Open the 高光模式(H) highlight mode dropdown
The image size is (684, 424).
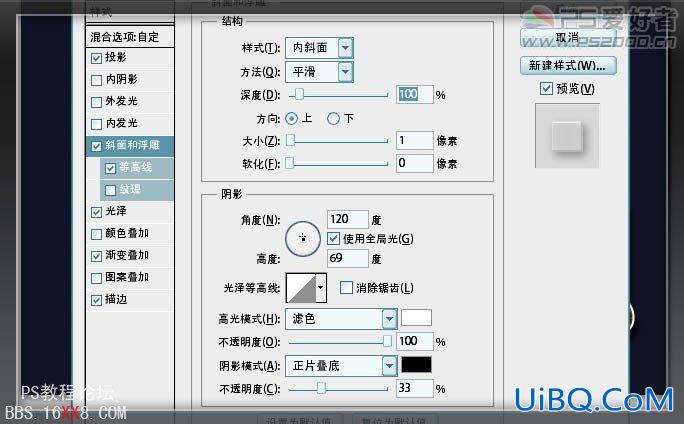(341, 319)
